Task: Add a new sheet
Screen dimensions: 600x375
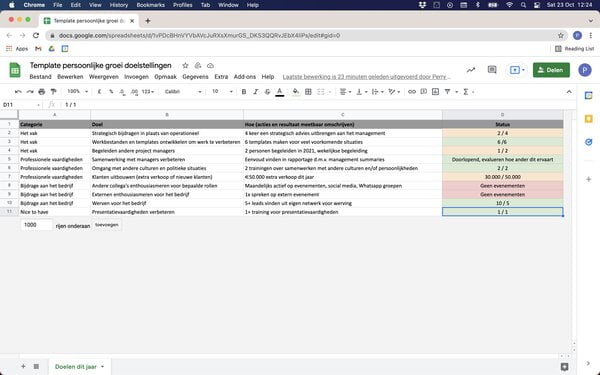Action: pyautogui.click(x=23, y=367)
